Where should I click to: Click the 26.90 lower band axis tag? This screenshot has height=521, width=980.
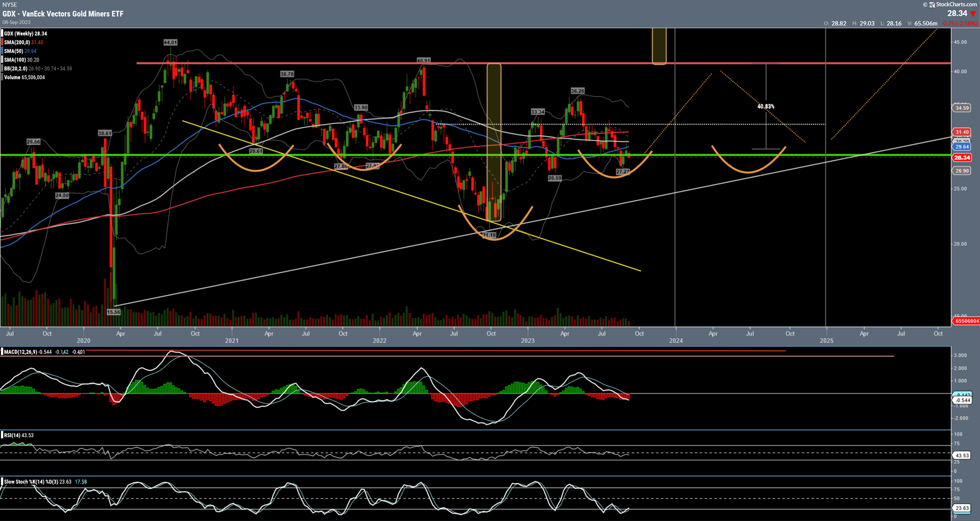click(962, 171)
